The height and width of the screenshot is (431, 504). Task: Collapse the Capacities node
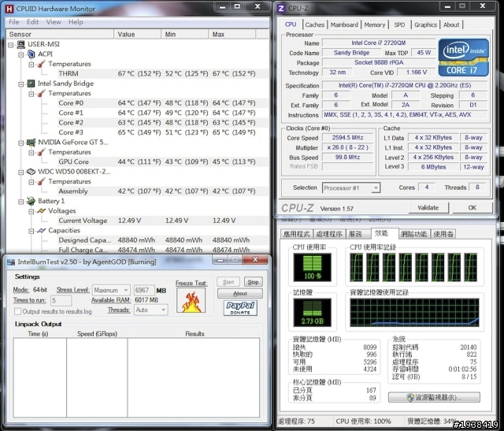[x=31, y=231]
